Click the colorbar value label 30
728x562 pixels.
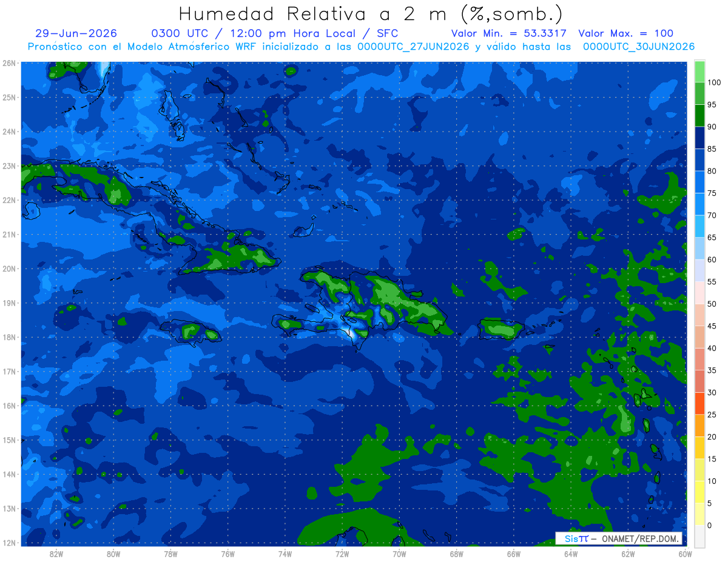(x=712, y=392)
